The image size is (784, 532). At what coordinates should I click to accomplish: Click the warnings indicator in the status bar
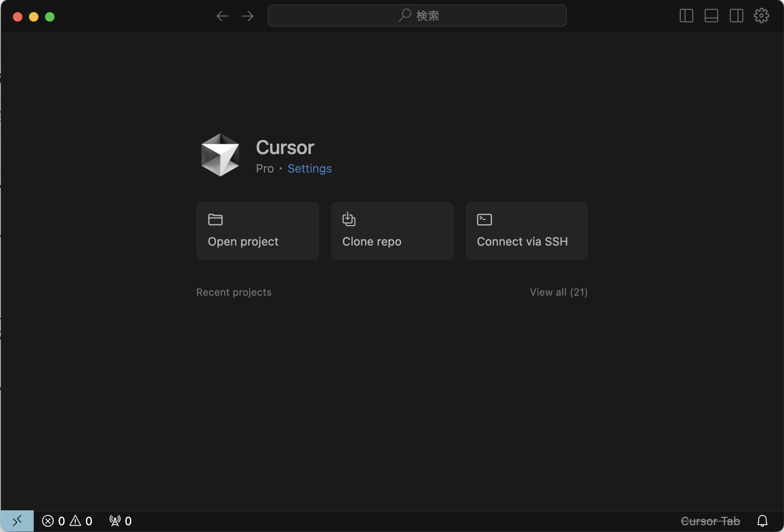click(81, 520)
